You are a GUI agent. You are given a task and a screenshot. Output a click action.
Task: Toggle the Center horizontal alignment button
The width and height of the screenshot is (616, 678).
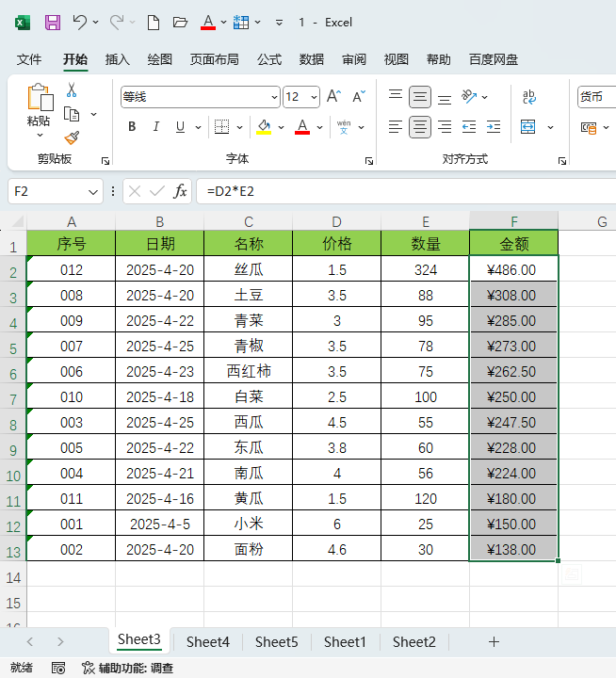(420, 126)
